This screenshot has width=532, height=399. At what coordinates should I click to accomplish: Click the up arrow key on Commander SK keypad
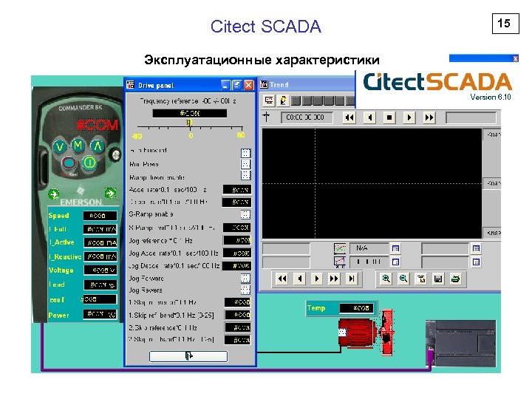98,146
